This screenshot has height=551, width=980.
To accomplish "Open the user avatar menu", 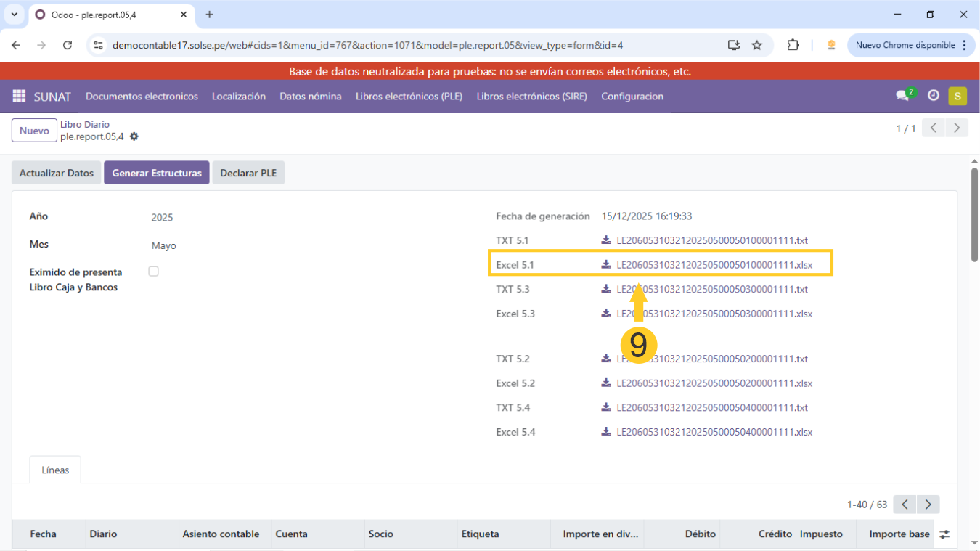I will (x=957, y=96).
